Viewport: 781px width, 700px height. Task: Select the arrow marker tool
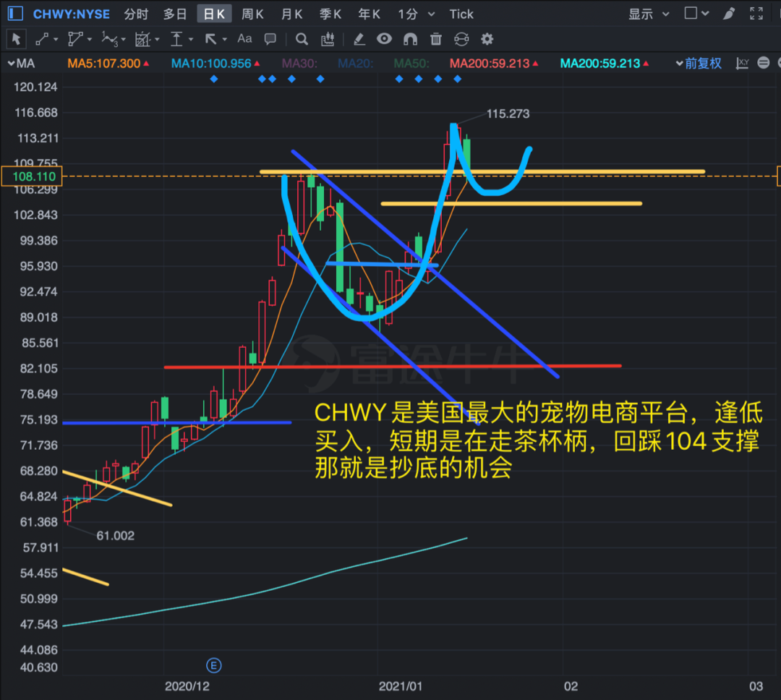210,39
